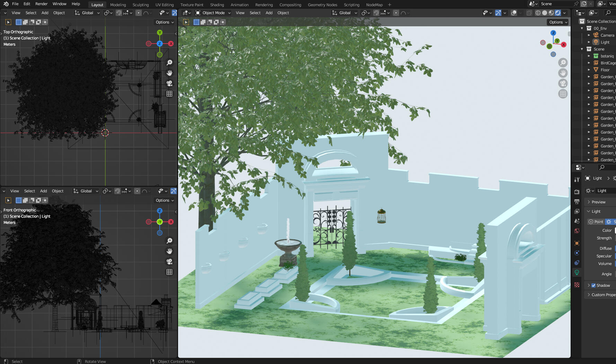
Task: Click the red X axis on main gizmo
Action: (x=564, y=45)
